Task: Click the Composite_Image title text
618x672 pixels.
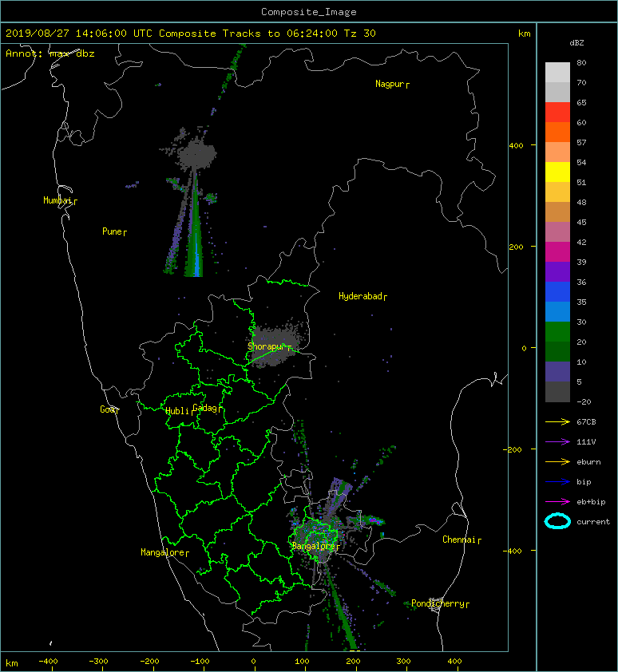Action: coord(309,12)
